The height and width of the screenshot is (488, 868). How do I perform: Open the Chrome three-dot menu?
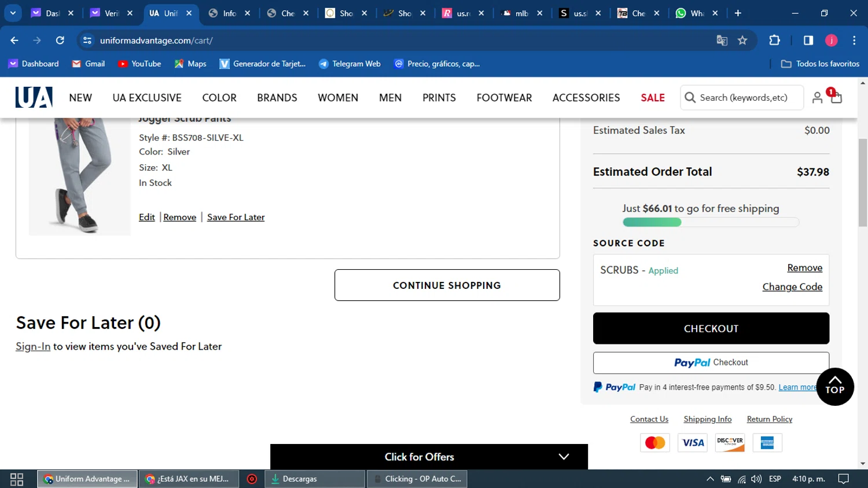point(854,40)
